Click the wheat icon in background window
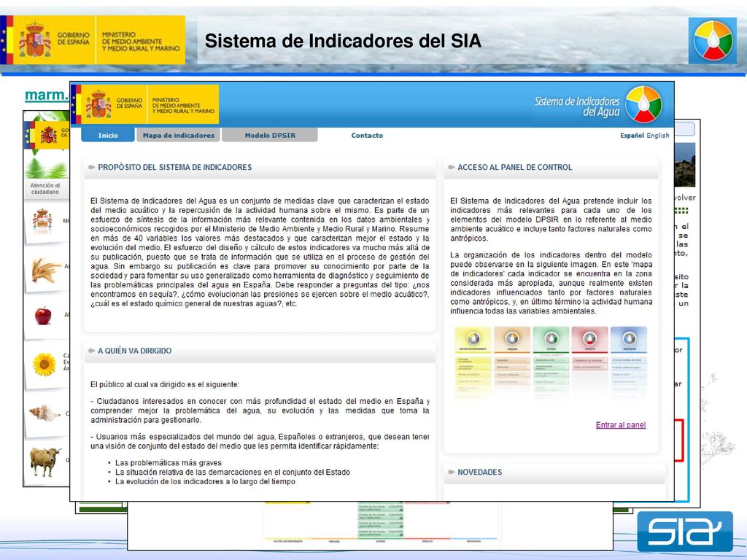 click(x=45, y=270)
